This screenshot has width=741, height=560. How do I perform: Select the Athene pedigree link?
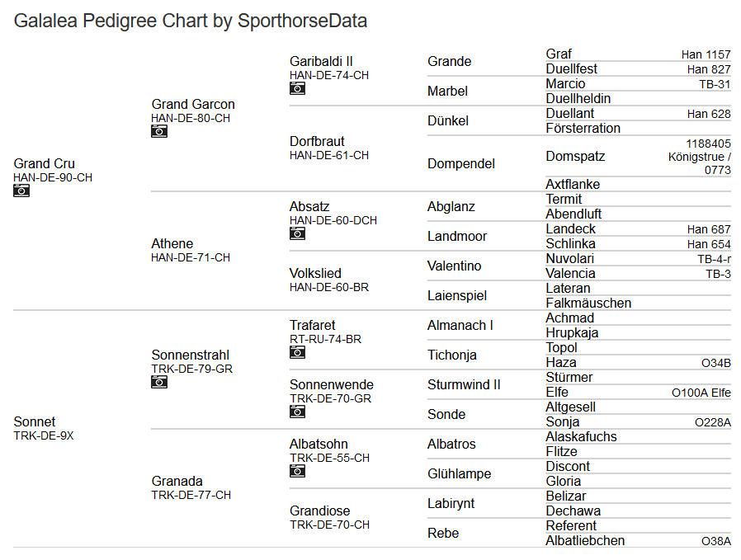tap(172, 244)
